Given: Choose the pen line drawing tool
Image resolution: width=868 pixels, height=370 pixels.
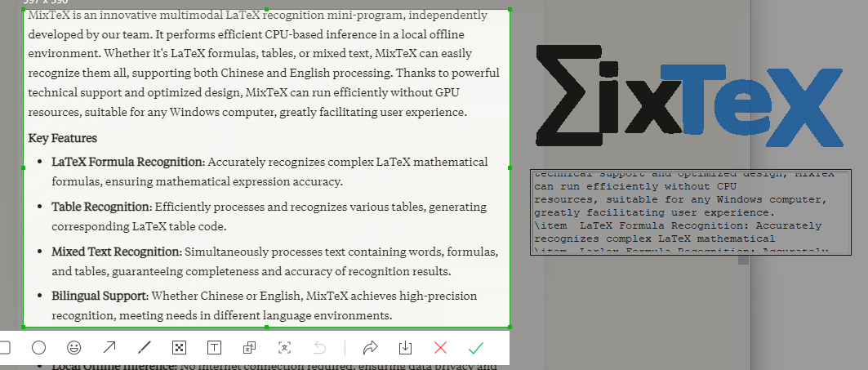Looking at the screenshot, I should click(145, 348).
